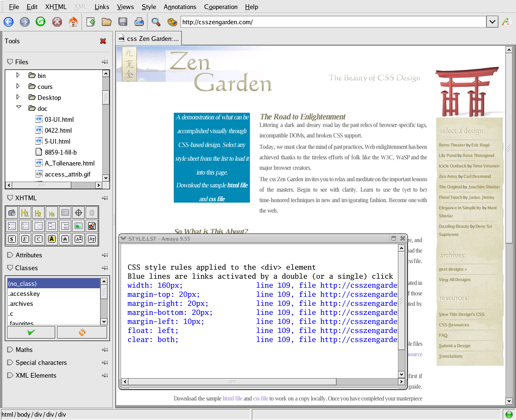Viewport: 516px width, 420px height.
Task: Insert an image from the XHTML panel
Action: click(79, 226)
